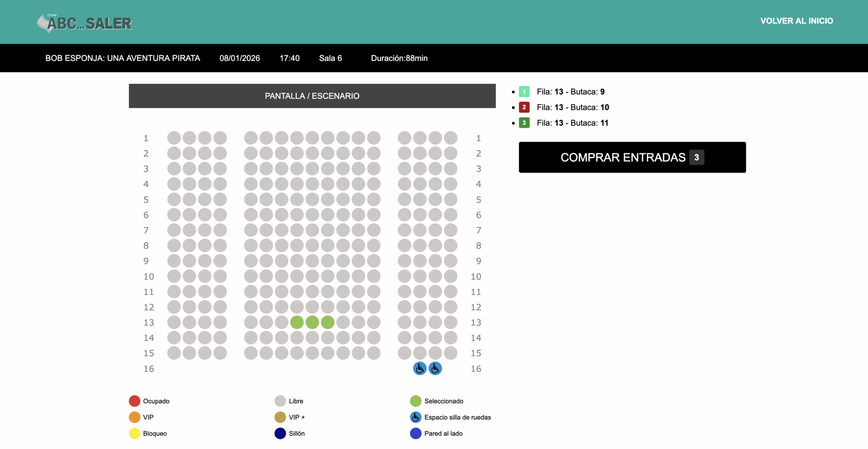Deselect the middle green seat in row 13

312,322
